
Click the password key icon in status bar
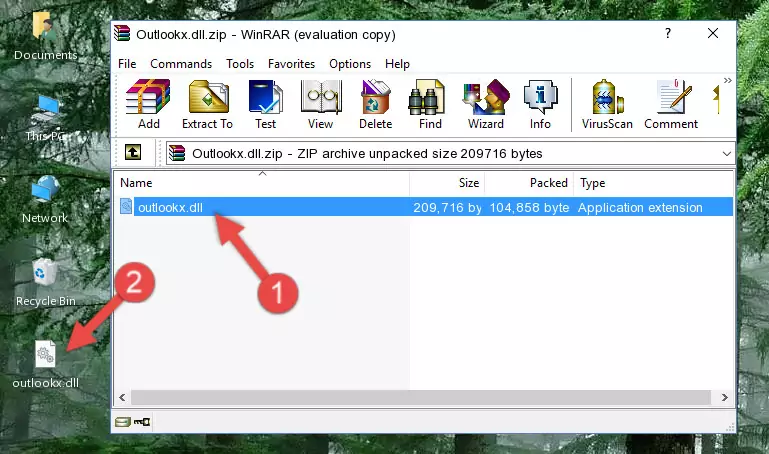[142, 422]
